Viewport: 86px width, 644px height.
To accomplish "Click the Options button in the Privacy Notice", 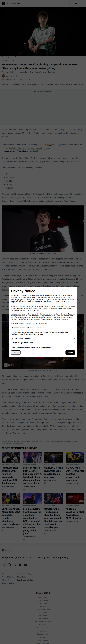I will tap(16, 353).
